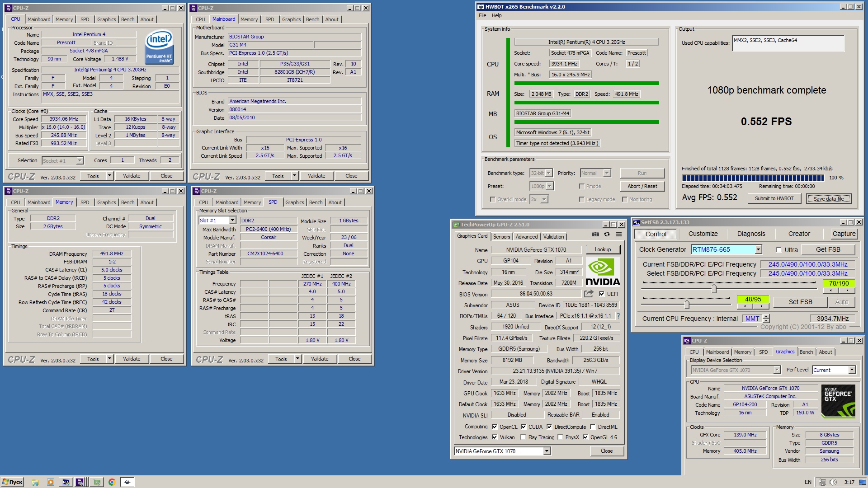The height and width of the screenshot is (488, 868).
Task: Open the Help menu in HWBOT
Action: (496, 15)
